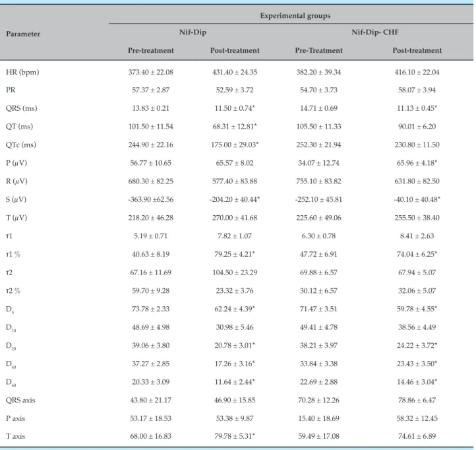
Task: Click value '49.41 ± 4.78'
Action: point(318,327)
